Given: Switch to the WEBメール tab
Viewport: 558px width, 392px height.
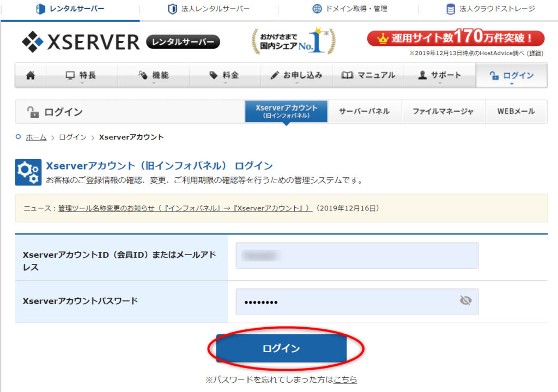Looking at the screenshot, I should click(x=516, y=111).
